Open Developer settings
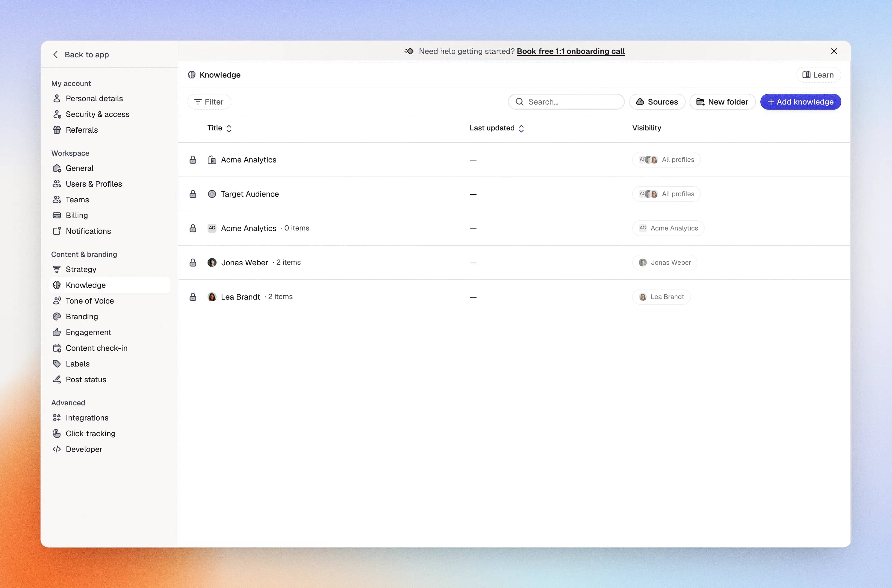The height and width of the screenshot is (588, 892). pyautogui.click(x=109, y=449)
